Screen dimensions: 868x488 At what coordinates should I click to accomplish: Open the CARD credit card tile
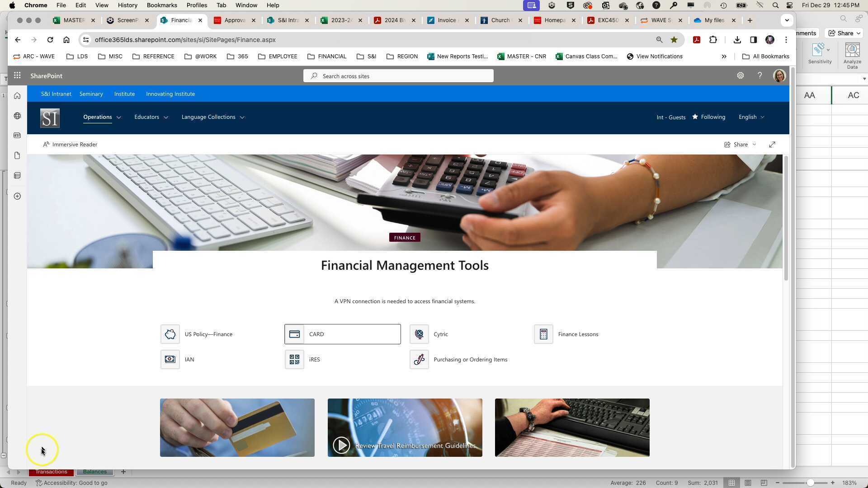coord(342,334)
